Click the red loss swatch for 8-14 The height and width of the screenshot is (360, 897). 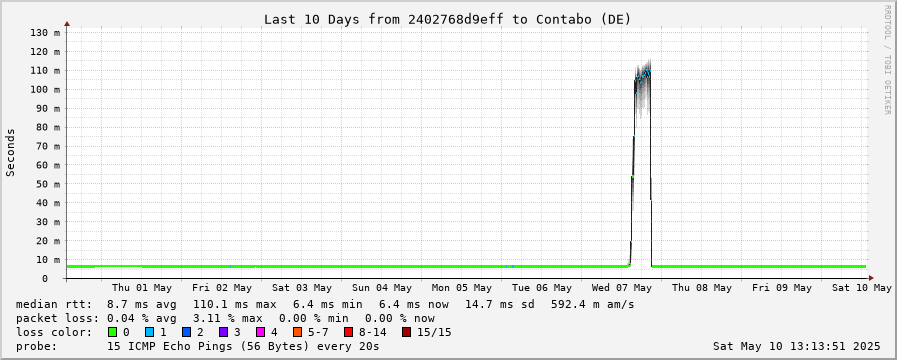[348, 332]
